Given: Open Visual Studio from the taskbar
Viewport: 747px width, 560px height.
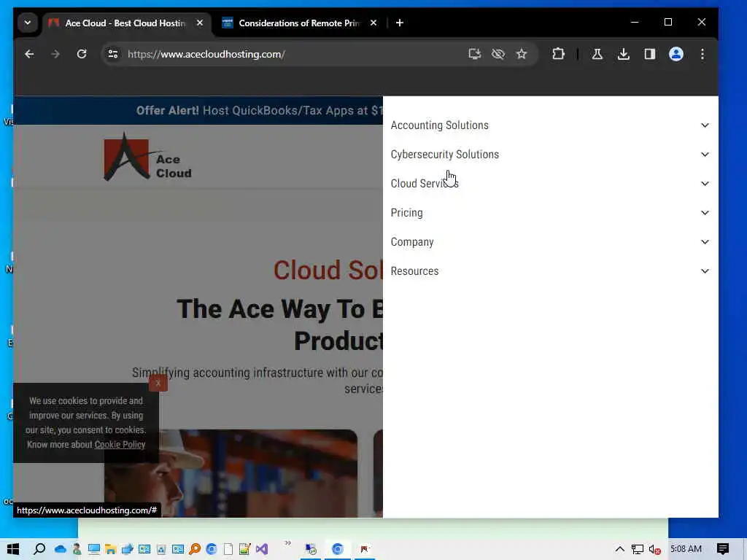Looking at the screenshot, I should [x=262, y=549].
